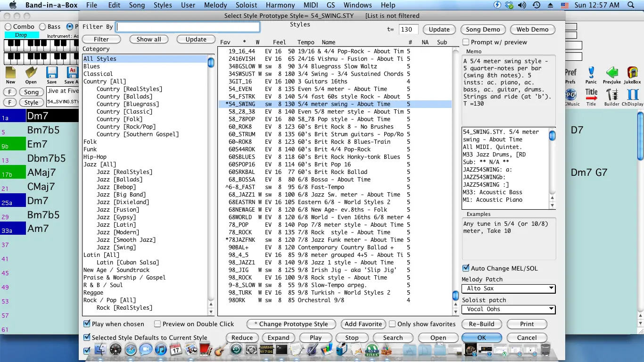644x362 pixels.
Task: Click the Panic exclamation icon
Action: coord(591,72)
